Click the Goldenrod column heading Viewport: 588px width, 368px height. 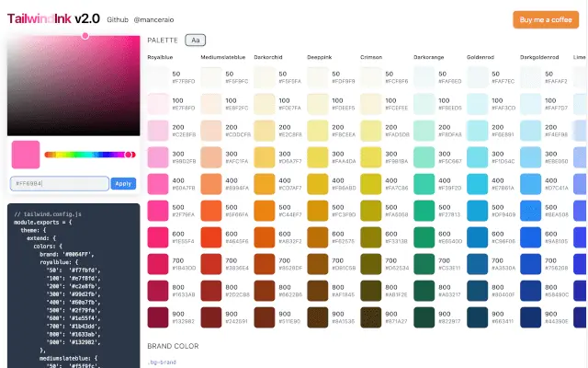(x=481, y=57)
